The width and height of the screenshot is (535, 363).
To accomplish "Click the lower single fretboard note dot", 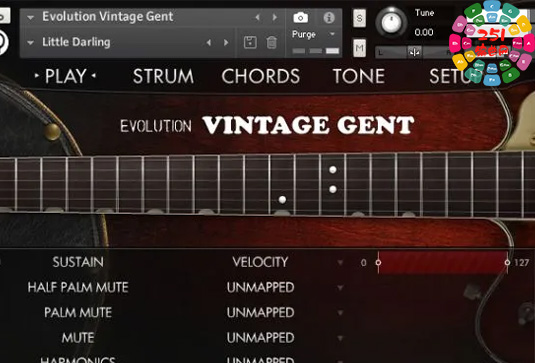I will (282, 200).
